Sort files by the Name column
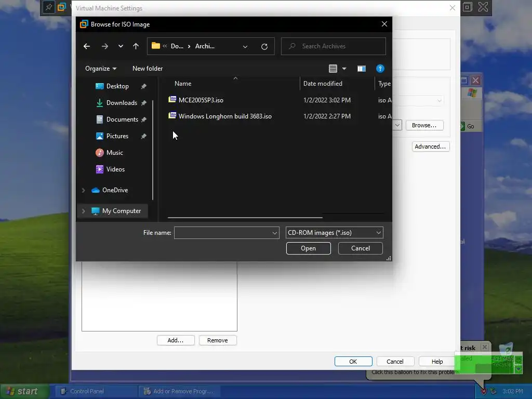 click(183, 84)
